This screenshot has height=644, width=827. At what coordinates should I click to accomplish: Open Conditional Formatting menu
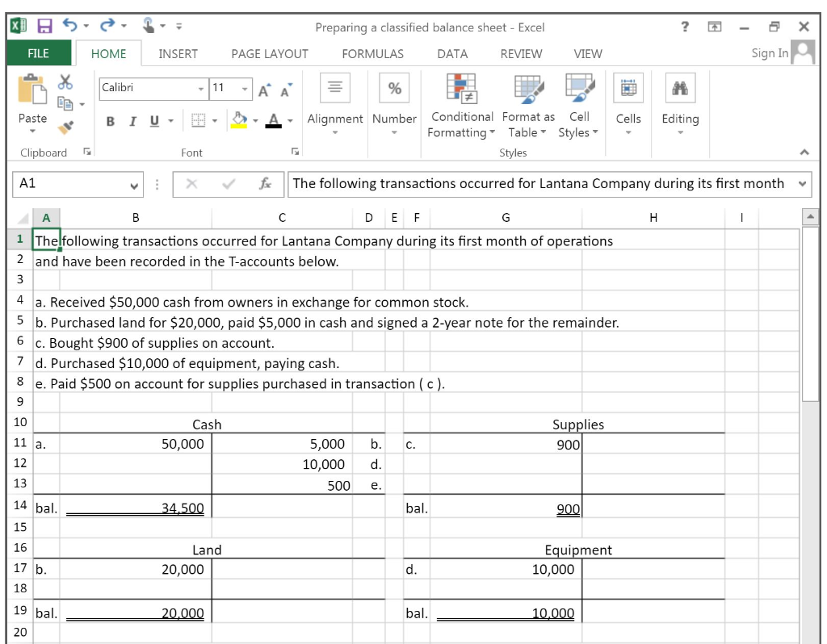pos(461,106)
